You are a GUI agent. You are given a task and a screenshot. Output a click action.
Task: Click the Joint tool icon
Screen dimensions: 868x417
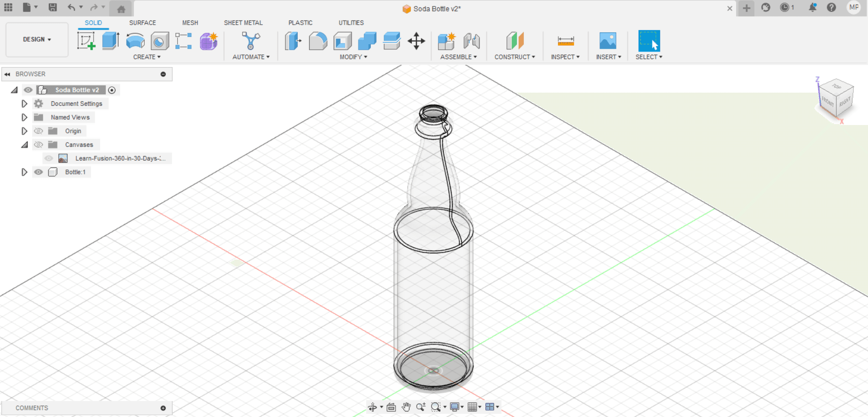point(471,41)
